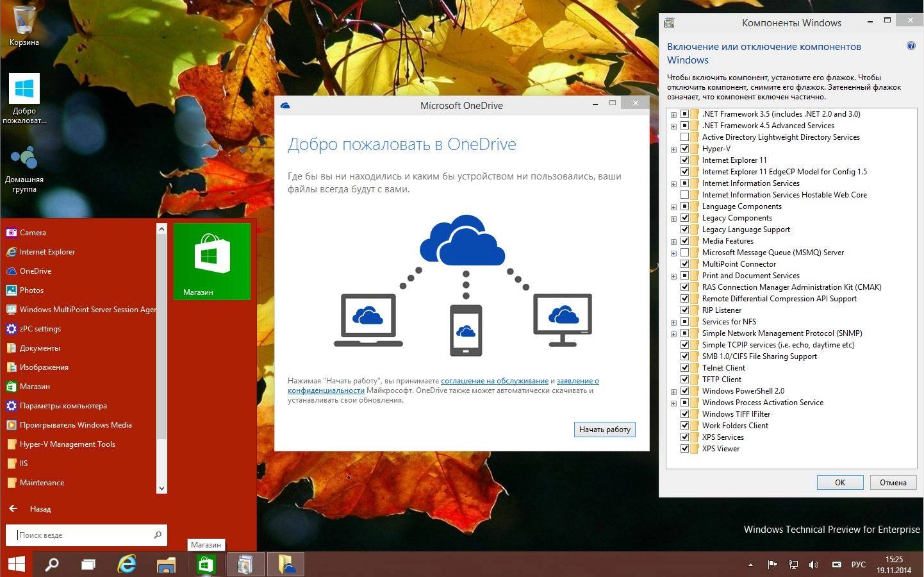This screenshot has height=577, width=924.
Task: Go back with Назад in the Start menu
Action: pyautogui.click(x=30, y=509)
